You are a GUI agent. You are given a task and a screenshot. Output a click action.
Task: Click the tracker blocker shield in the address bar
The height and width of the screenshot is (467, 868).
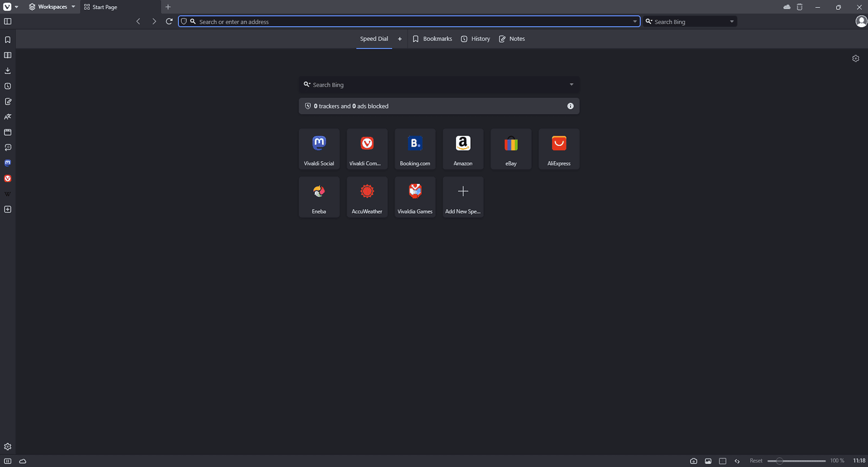pos(184,21)
